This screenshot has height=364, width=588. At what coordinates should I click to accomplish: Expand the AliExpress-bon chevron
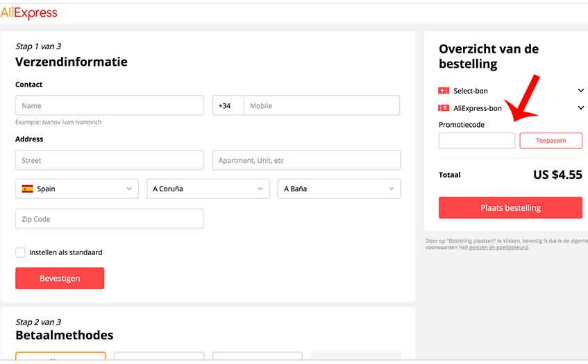pos(580,108)
